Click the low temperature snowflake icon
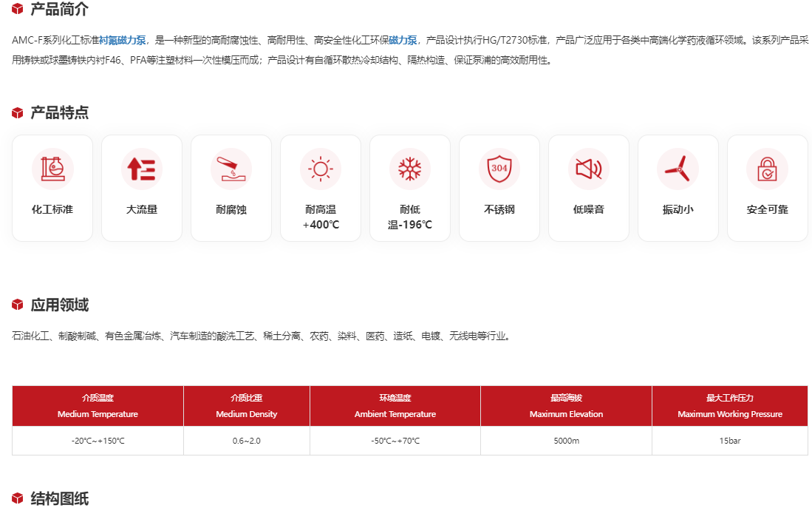This screenshot has width=812, height=508. pyautogui.click(x=410, y=169)
